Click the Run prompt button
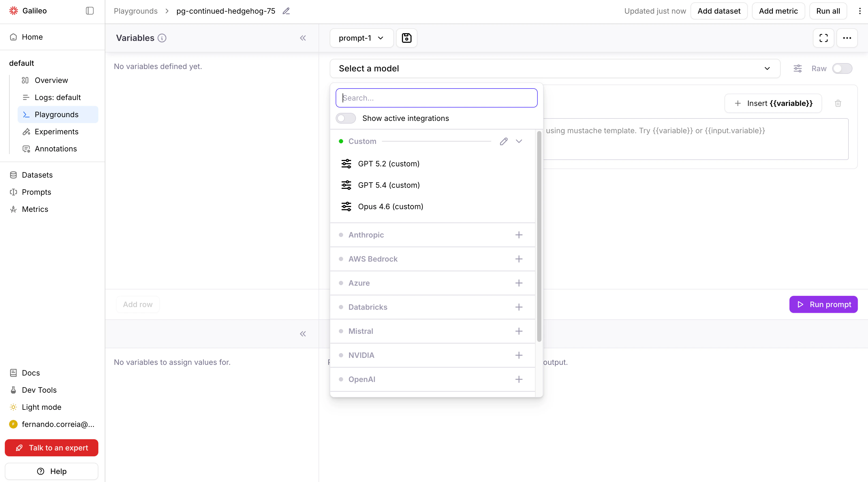Screen dimensions: 868x482 point(823,304)
